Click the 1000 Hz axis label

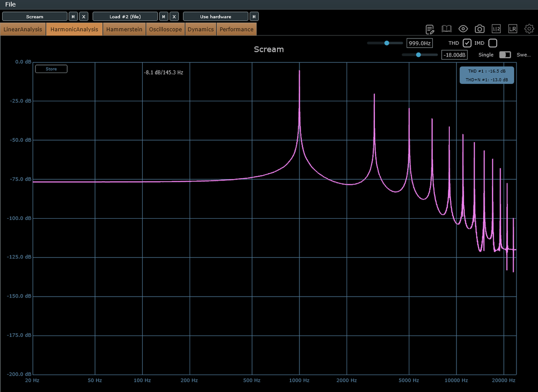299,380
